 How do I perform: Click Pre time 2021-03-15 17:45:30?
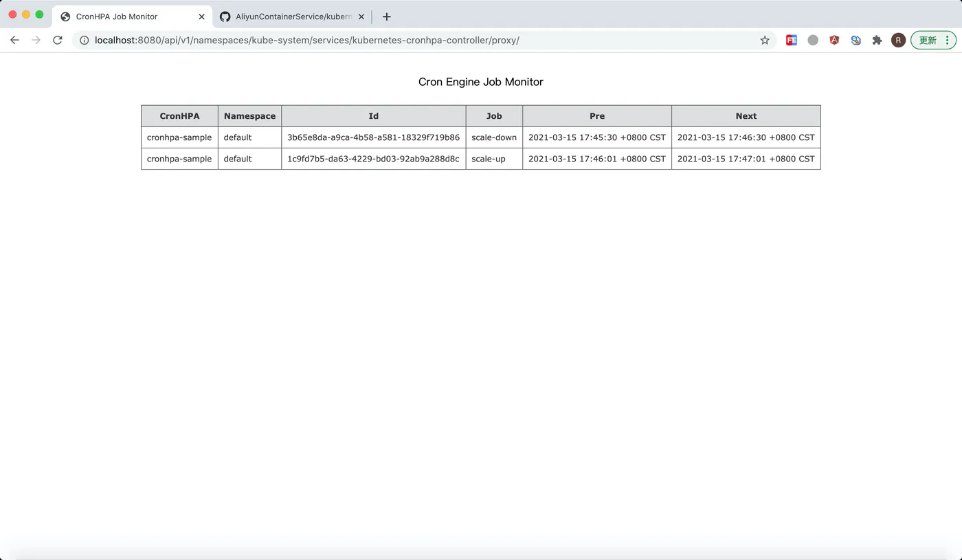coord(597,137)
